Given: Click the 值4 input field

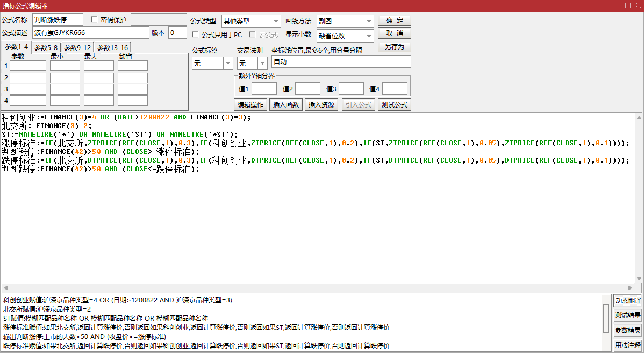Looking at the screenshot, I should click(x=395, y=89).
